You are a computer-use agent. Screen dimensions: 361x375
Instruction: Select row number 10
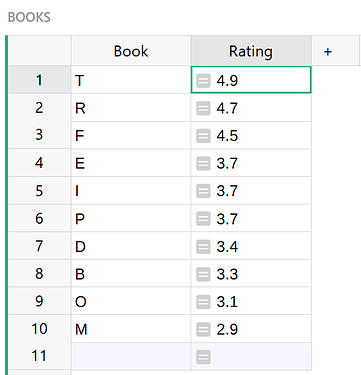click(x=39, y=329)
